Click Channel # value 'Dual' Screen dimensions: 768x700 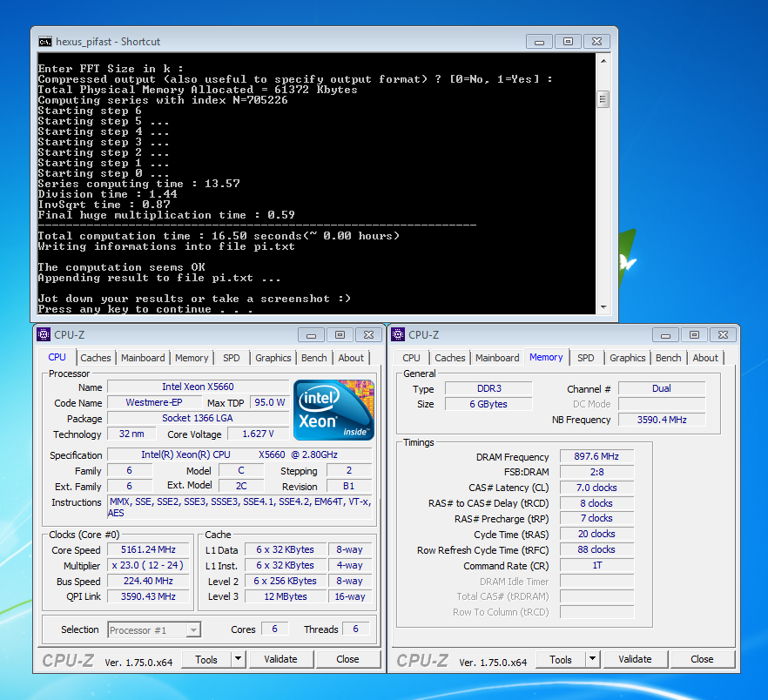pos(662,388)
